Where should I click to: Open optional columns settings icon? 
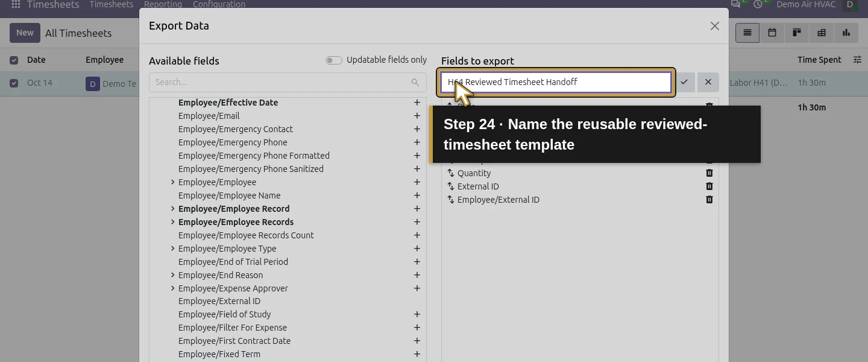857,60
